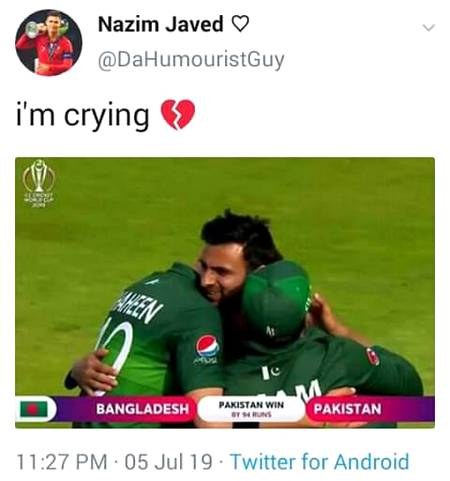
Task: Click the Bangladesh flag icon
Action: coord(34,409)
